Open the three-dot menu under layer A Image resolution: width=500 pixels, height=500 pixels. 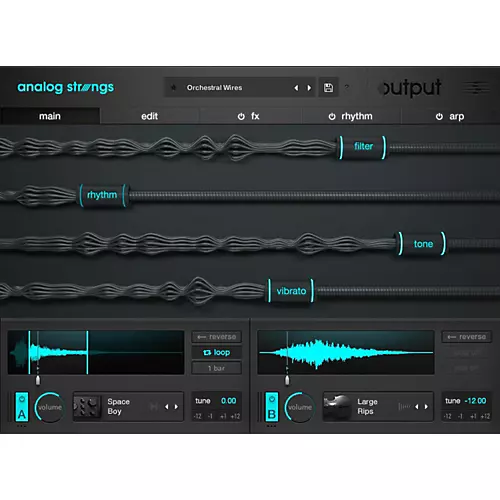click(x=21, y=426)
